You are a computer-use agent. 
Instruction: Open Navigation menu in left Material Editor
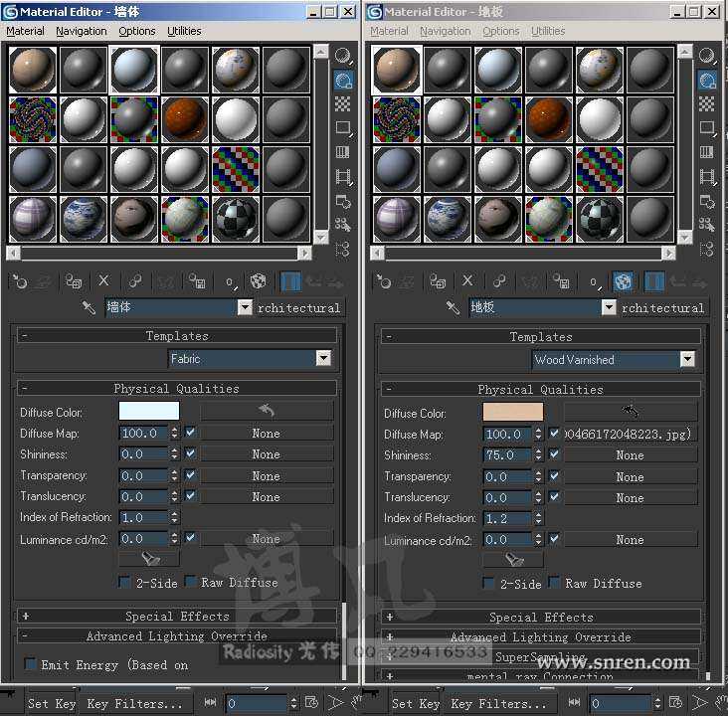(x=82, y=31)
